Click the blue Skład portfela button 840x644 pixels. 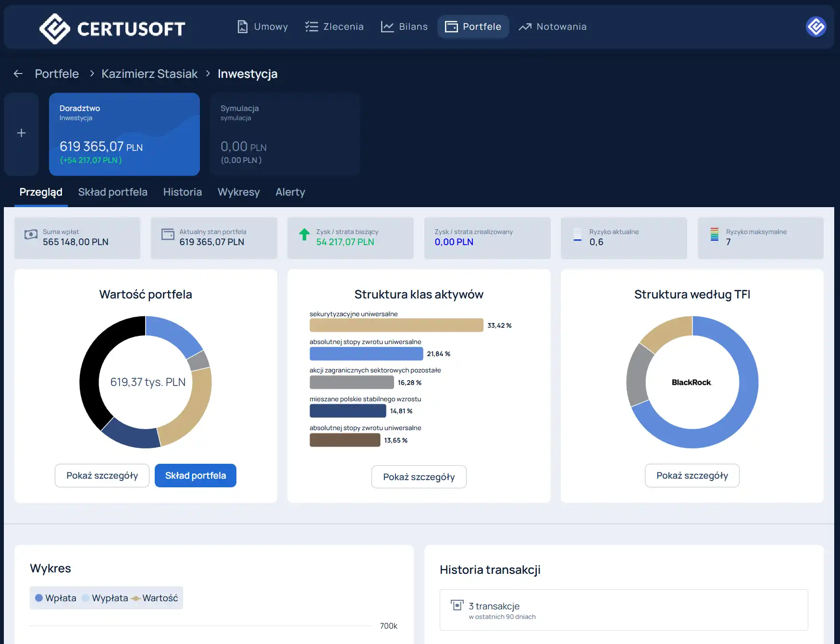[195, 475]
